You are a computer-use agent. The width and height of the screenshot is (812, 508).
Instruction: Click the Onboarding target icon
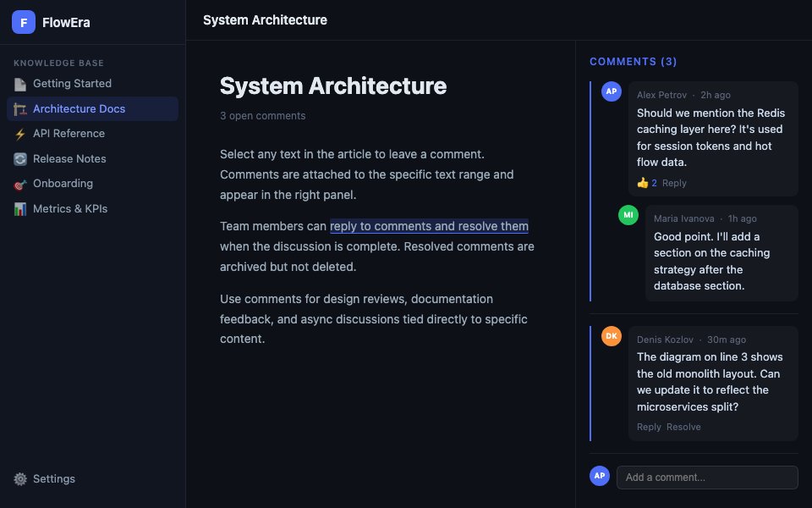[x=20, y=184]
